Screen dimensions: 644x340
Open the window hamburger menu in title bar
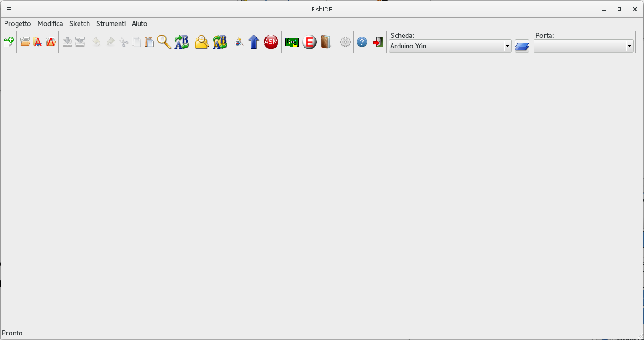tap(9, 9)
